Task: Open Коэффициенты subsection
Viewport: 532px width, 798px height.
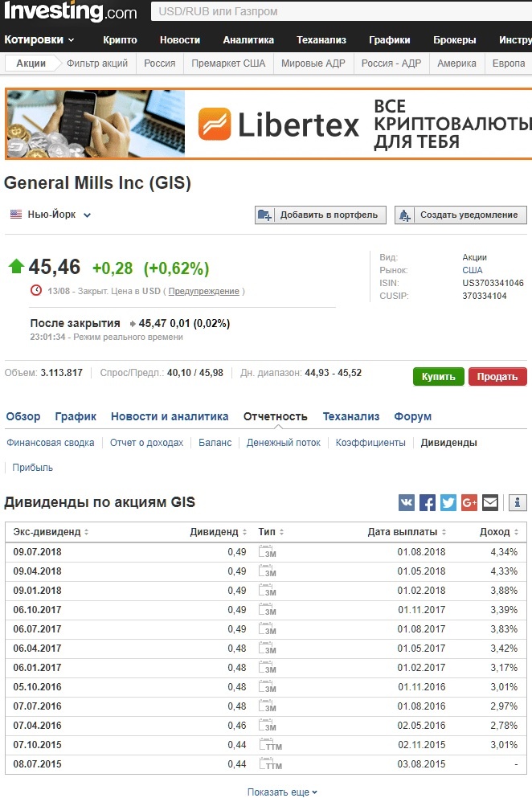Action: pyautogui.click(x=370, y=443)
